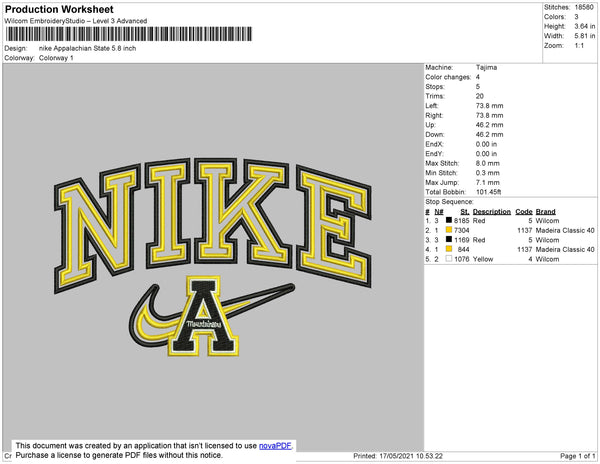This screenshot has width=600, height=464.
Task: Click the yellow swatch beside stitch count 844
Action: [x=449, y=249]
